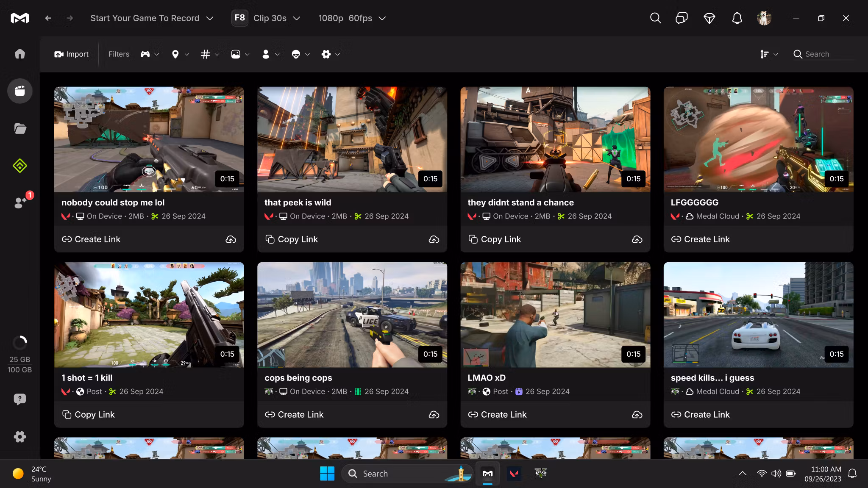The image size is (868, 488).
Task: Open the notifications bell in header
Action: pos(737,18)
